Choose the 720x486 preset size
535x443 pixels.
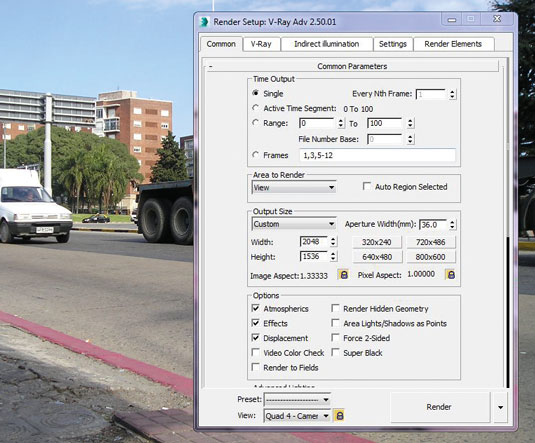point(431,242)
